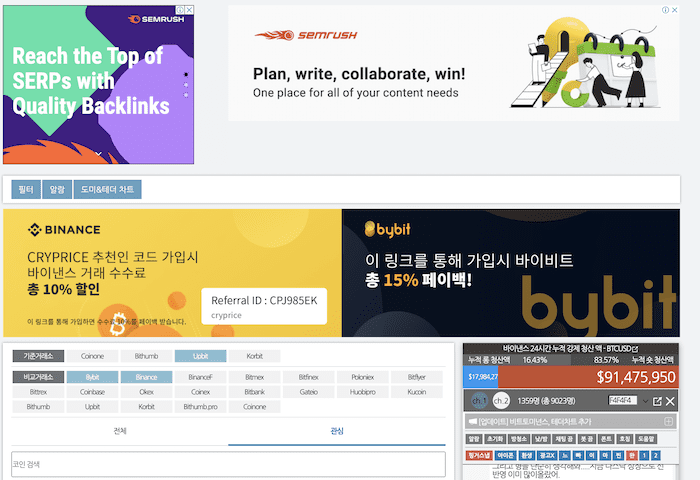Click the blue $17,984,27 long liquidation bar
700x480 pixels.
480,377
